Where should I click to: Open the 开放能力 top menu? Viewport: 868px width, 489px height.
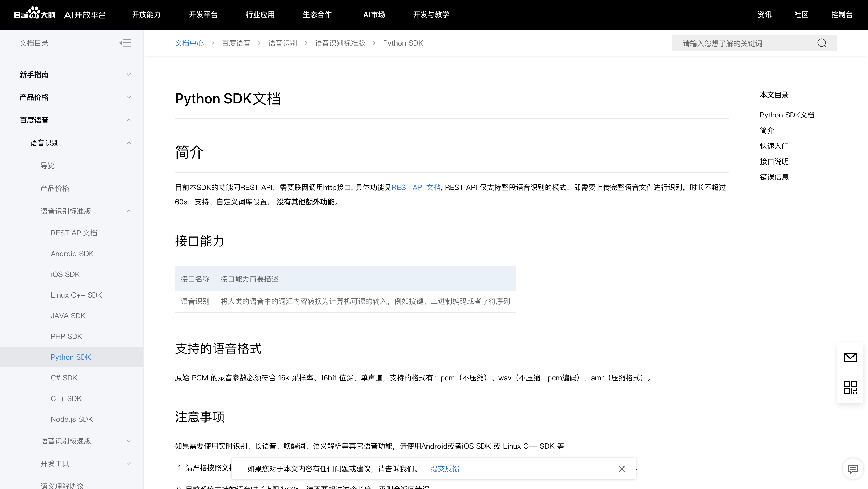click(146, 14)
